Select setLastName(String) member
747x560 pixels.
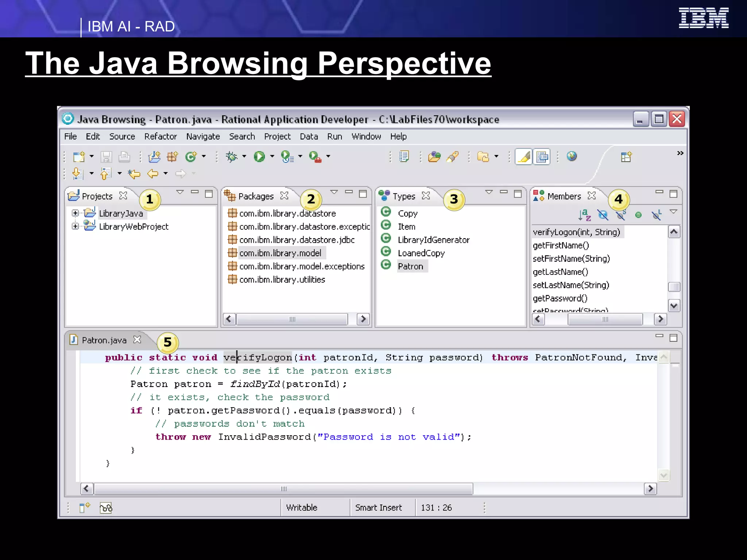click(x=571, y=285)
